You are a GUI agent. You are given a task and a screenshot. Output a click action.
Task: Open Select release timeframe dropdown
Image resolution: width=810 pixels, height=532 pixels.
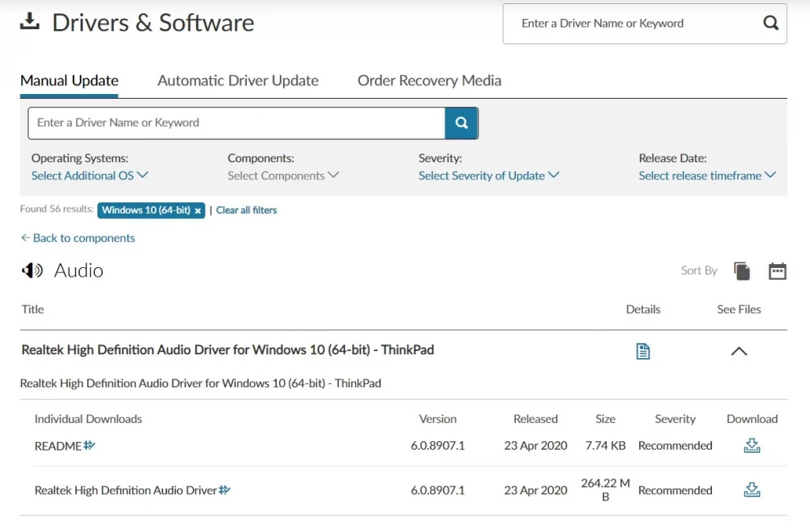pos(707,176)
